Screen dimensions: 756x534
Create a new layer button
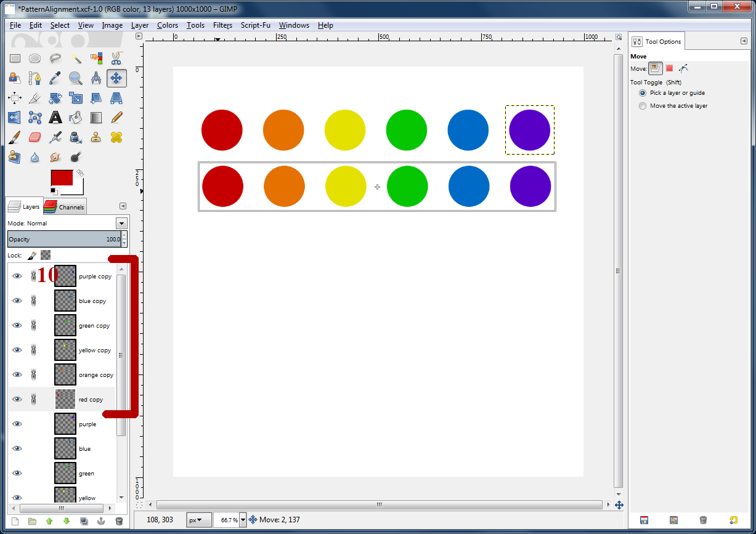pyautogui.click(x=15, y=521)
